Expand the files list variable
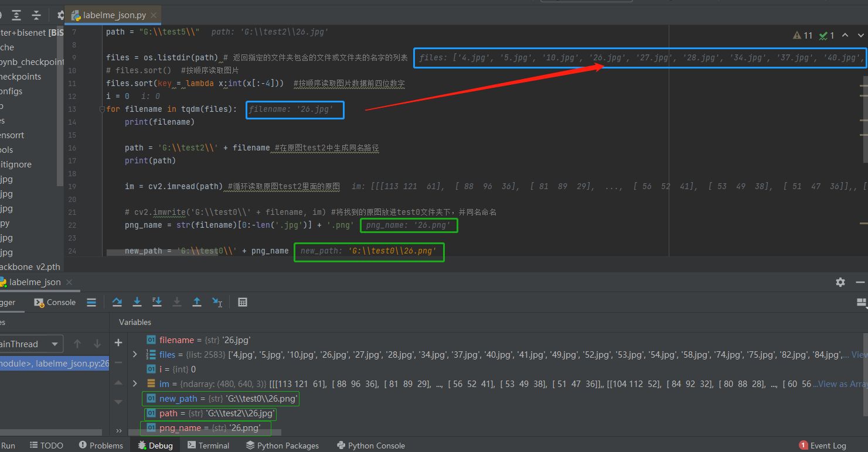Image resolution: width=868 pixels, height=452 pixels. tap(135, 354)
